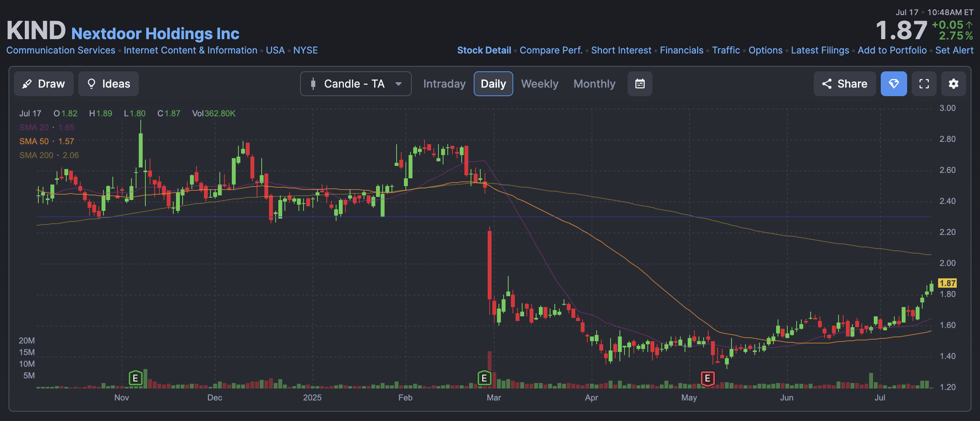Enter fullscreen chart mode
980x421 pixels.
coord(924,84)
